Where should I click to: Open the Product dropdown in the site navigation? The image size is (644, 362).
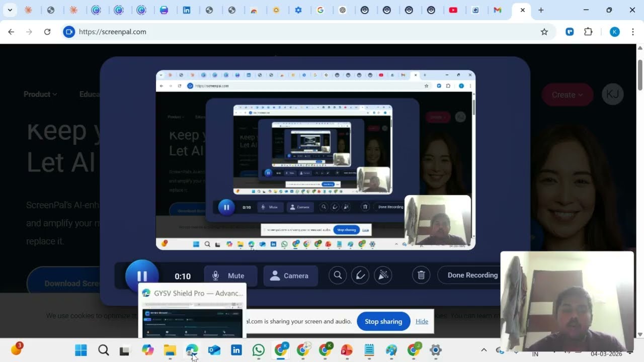tap(40, 94)
